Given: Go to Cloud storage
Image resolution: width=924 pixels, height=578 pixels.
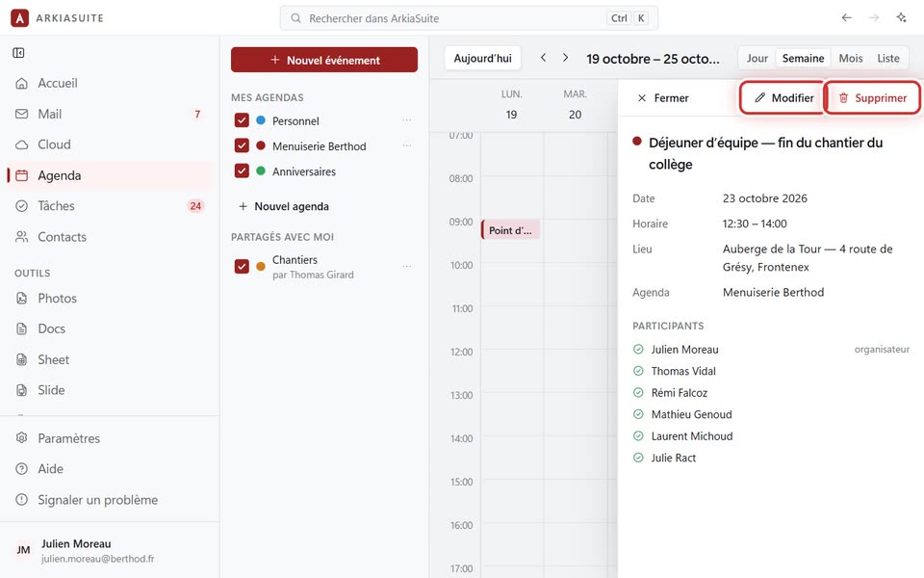Looking at the screenshot, I should tap(110, 144).
